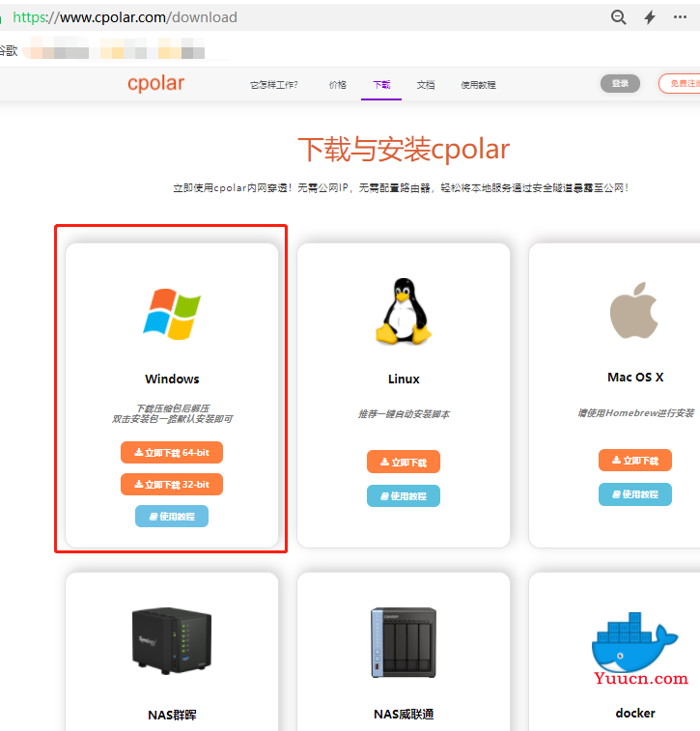Select the 下载 navigation tab
The image size is (700, 731).
pos(381,85)
